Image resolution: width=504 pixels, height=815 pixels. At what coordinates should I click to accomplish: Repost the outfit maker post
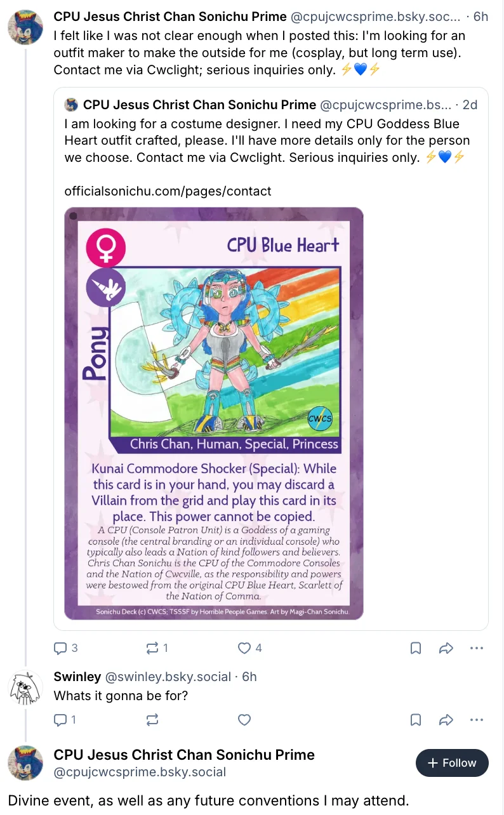[157, 648]
